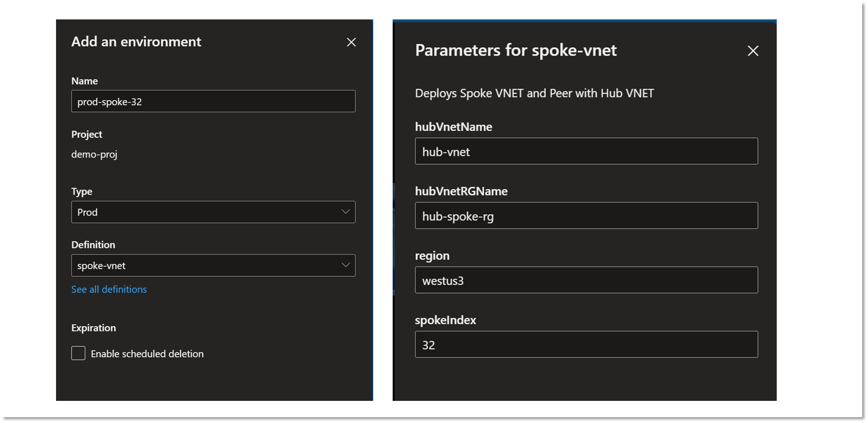The image size is (868, 423).
Task: Open the Type dropdown showing Prod
Action: point(213,212)
